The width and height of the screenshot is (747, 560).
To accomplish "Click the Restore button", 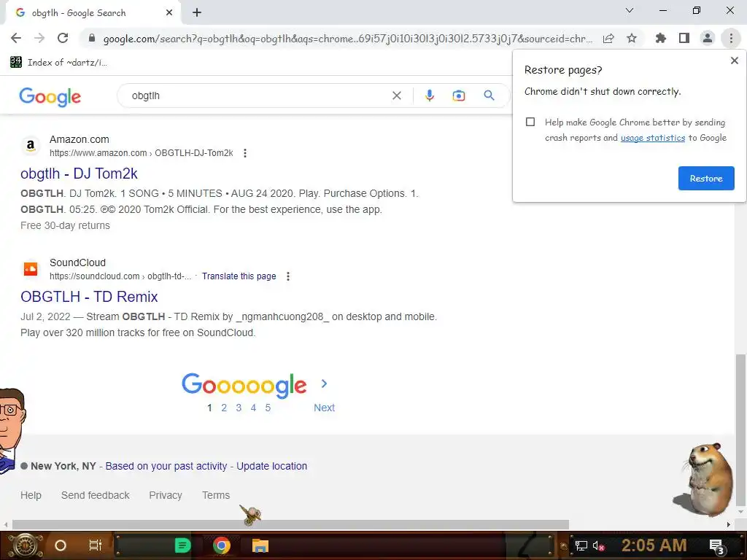I will tap(706, 178).
